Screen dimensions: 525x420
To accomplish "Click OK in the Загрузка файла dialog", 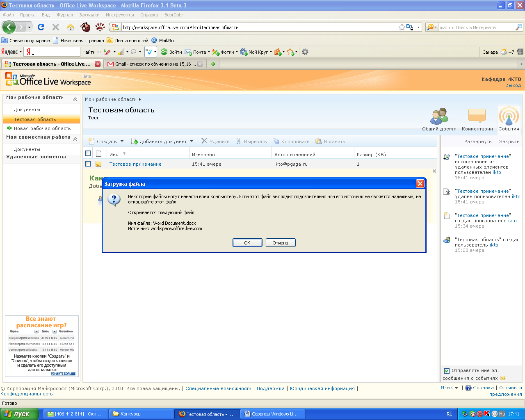I will click(x=247, y=243).
